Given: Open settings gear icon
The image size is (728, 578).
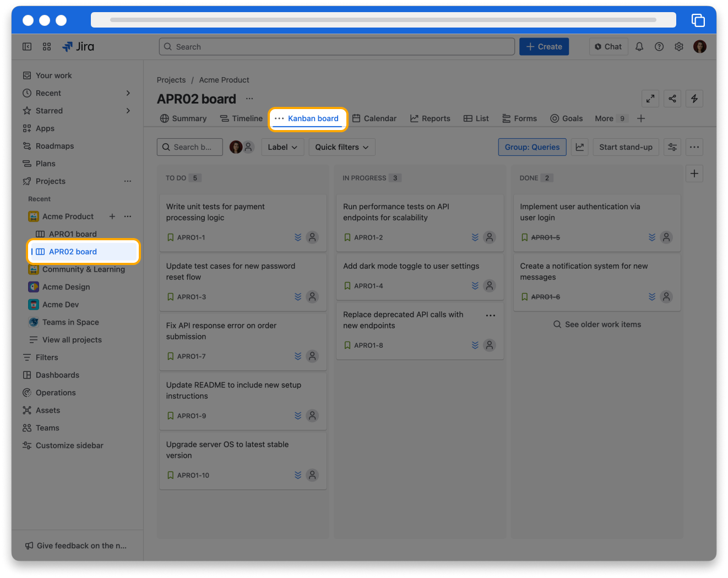Looking at the screenshot, I should click(x=679, y=47).
